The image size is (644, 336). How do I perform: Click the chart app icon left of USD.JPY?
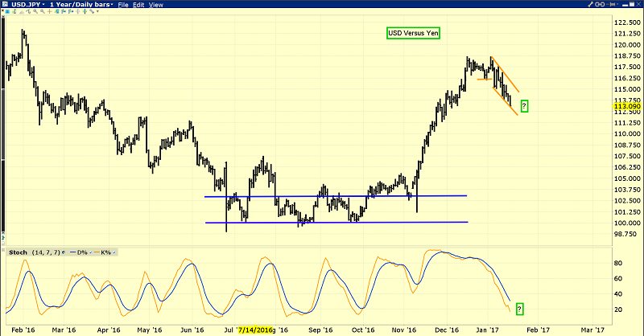(x=6, y=5)
